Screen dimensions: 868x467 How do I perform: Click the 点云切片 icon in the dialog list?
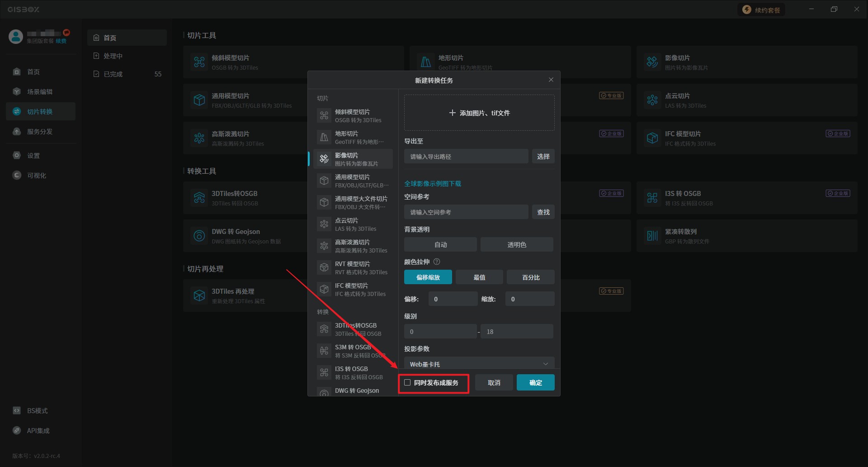324,224
